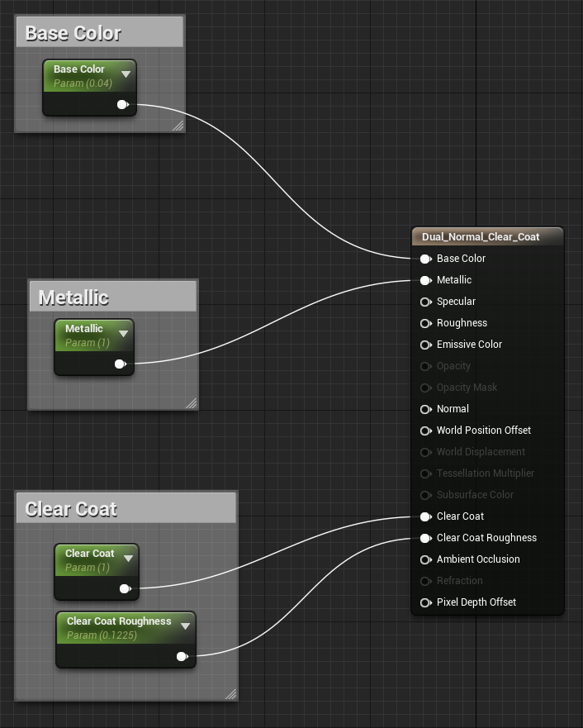
Task: Click the Roughness input pin
Action: coord(426,323)
